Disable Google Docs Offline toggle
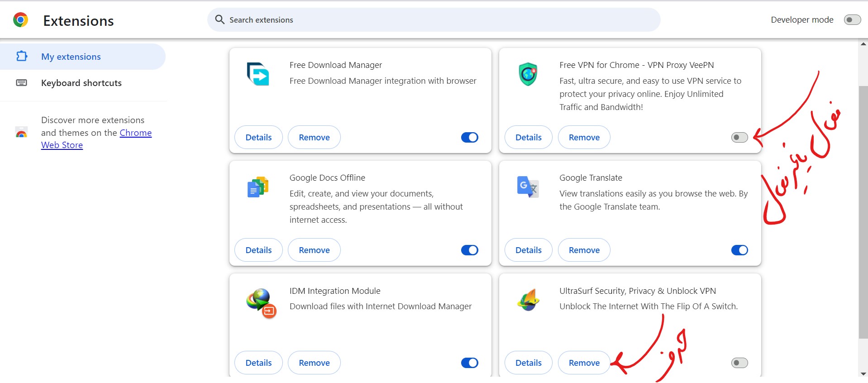This screenshot has width=868, height=383. click(x=470, y=250)
